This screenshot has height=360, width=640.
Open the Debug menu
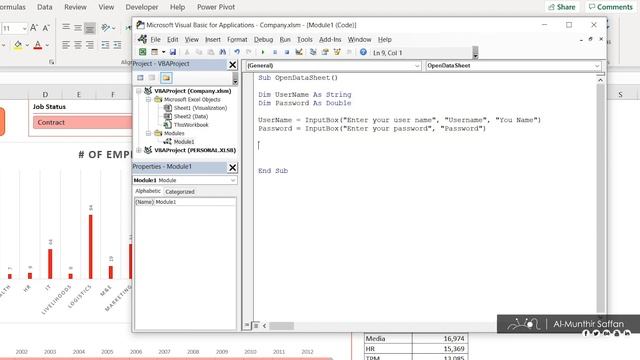click(x=263, y=40)
